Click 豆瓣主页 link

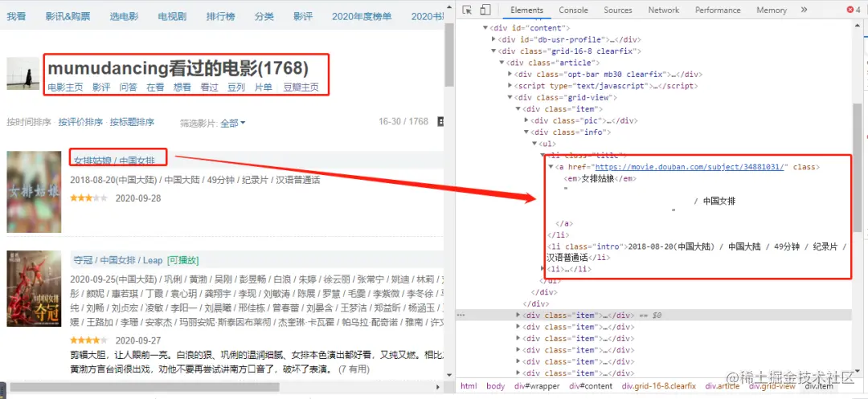coord(301,87)
